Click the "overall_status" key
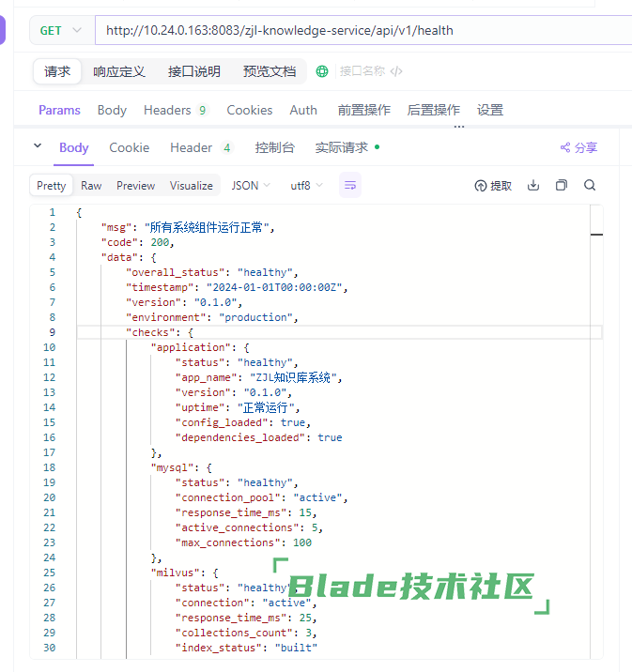The image size is (632, 672). pyautogui.click(x=175, y=272)
